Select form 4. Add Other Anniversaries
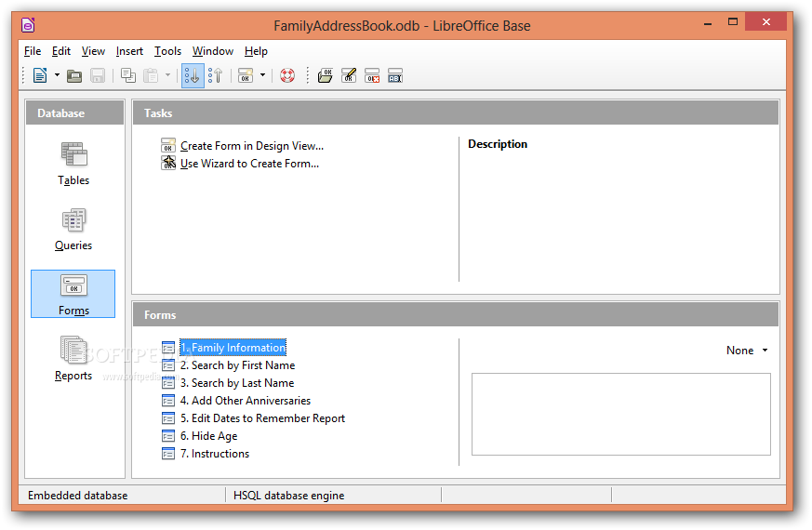 click(246, 401)
